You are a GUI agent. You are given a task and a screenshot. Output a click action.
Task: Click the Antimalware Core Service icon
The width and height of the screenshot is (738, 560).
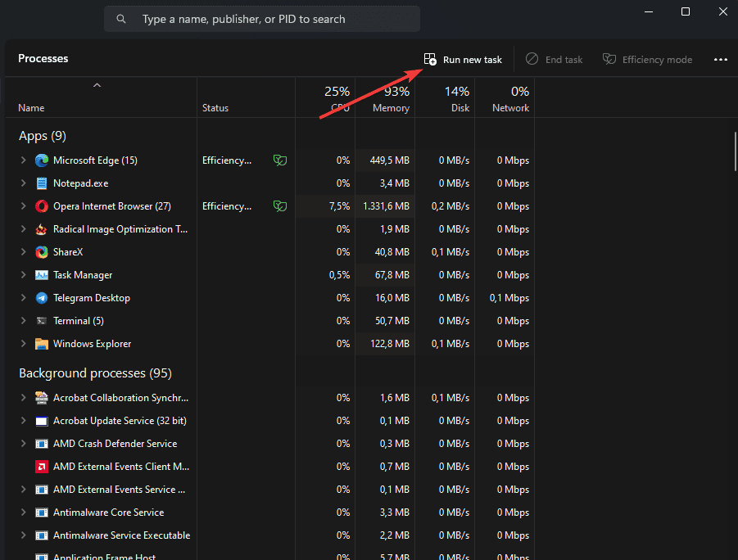42,513
